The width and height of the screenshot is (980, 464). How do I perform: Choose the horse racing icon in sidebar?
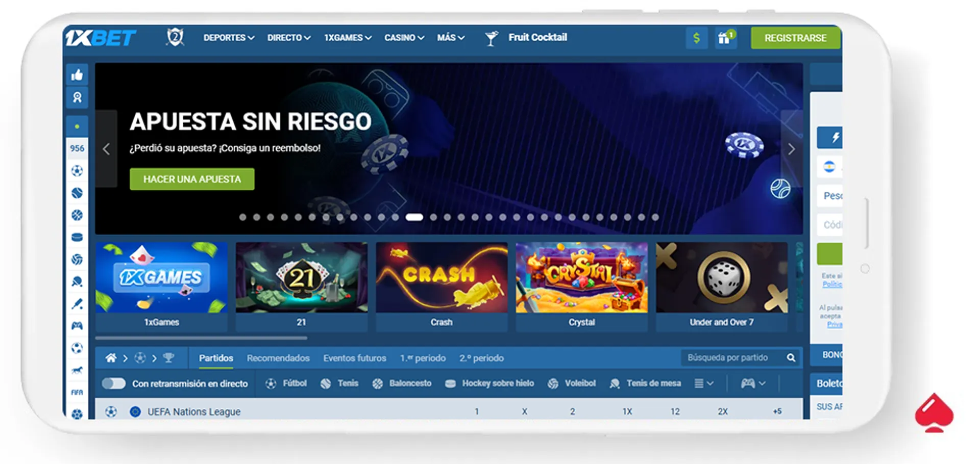(77, 370)
